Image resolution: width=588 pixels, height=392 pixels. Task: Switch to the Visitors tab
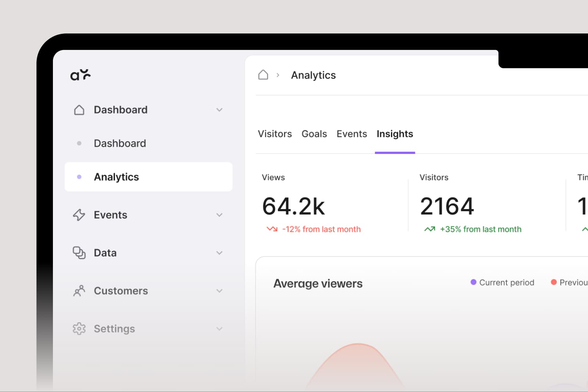[275, 134]
